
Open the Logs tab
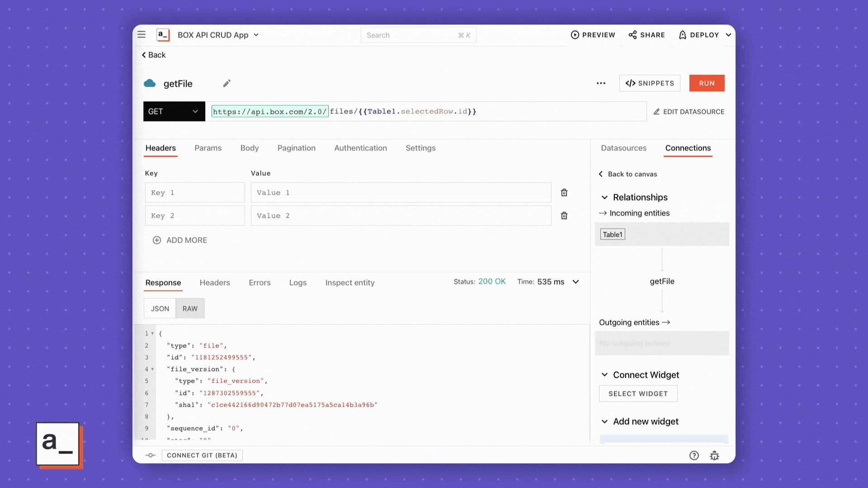click(x=298, y=283)
